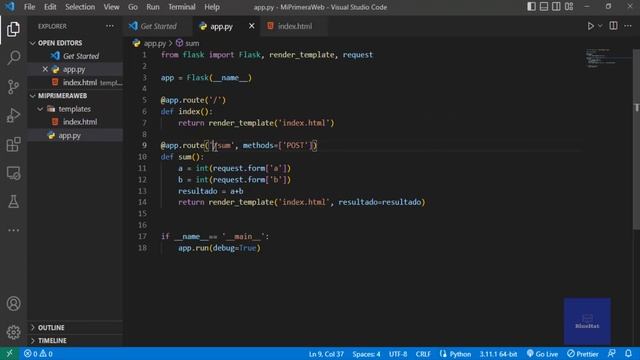
Task: Open remote window indicator in status bar
Action: pyautogui.click(x=9, y=353)
